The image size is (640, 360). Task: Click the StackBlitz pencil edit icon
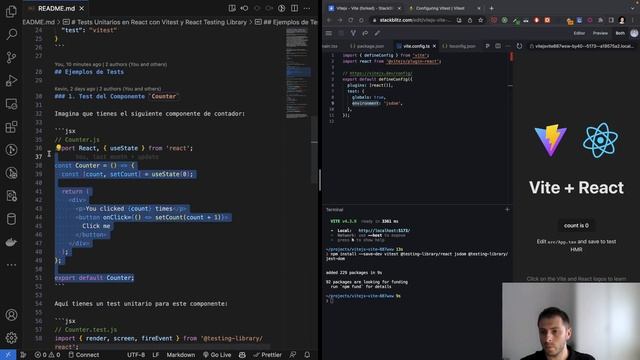click(x=377, y=33)
